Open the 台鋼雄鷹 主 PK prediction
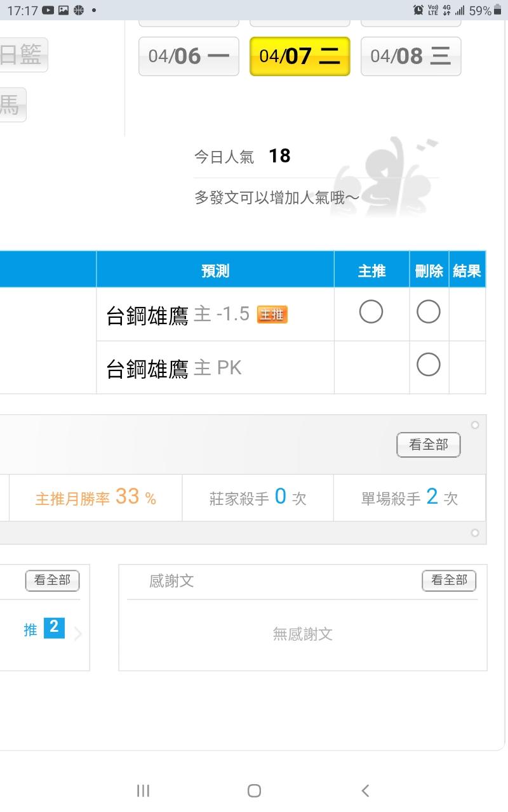The image size is (508, 812). pos(174,369)
